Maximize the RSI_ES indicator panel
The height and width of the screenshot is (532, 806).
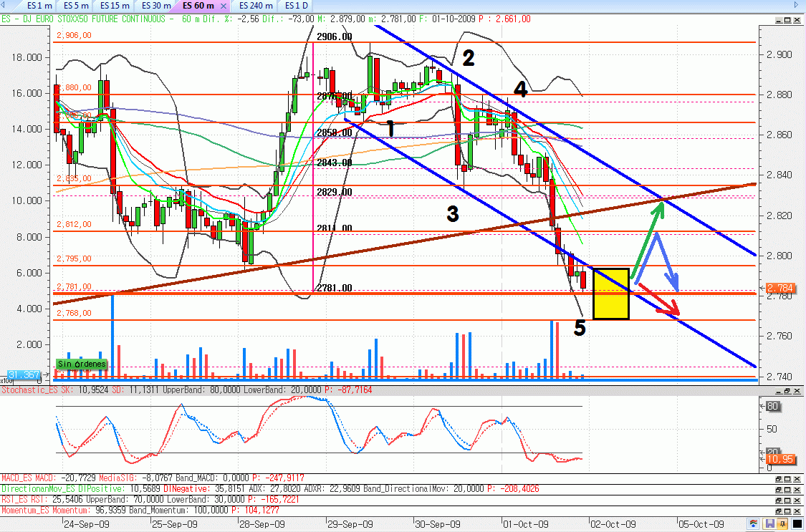pos(787,500)
